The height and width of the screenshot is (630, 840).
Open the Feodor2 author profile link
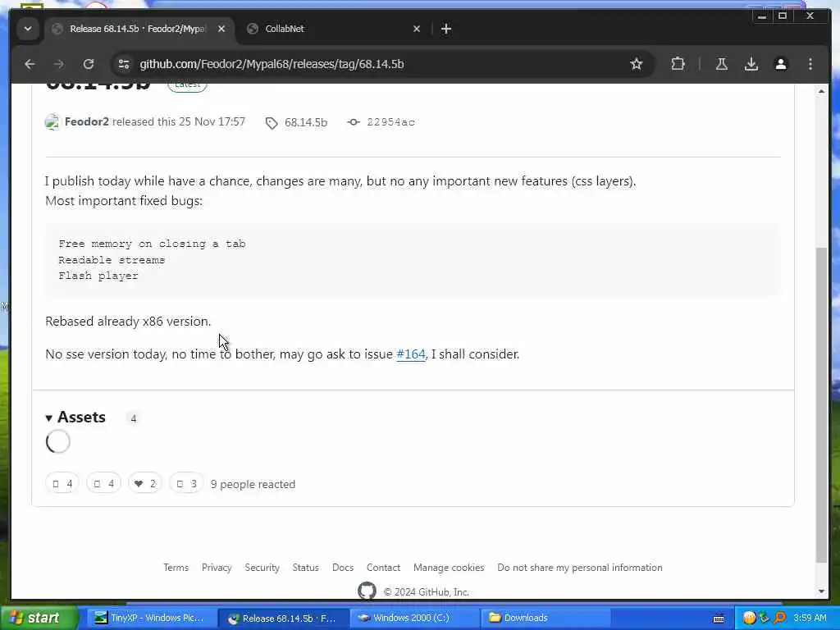86,121
